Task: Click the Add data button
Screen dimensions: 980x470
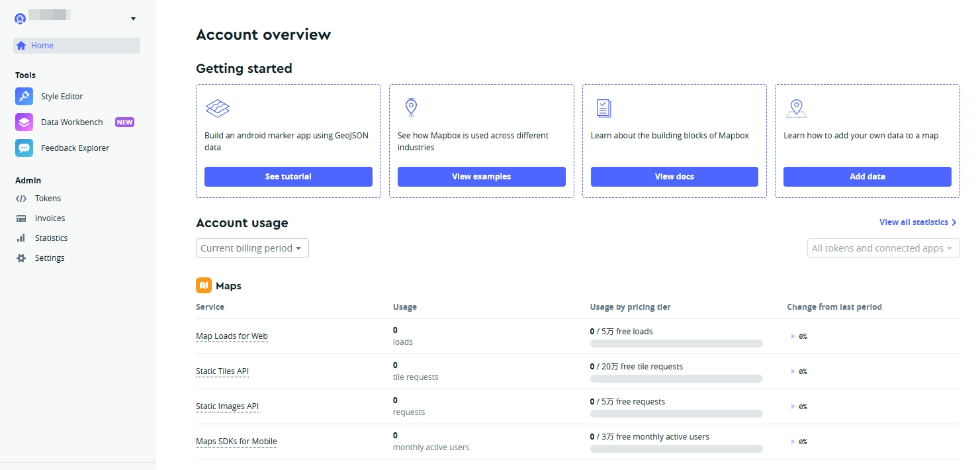Action: 868,177
